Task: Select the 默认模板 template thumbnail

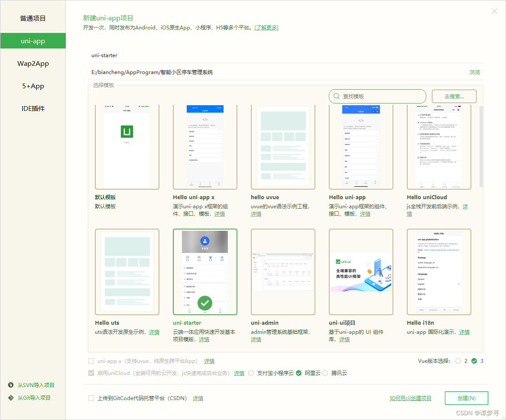Action: pos(127,147)
